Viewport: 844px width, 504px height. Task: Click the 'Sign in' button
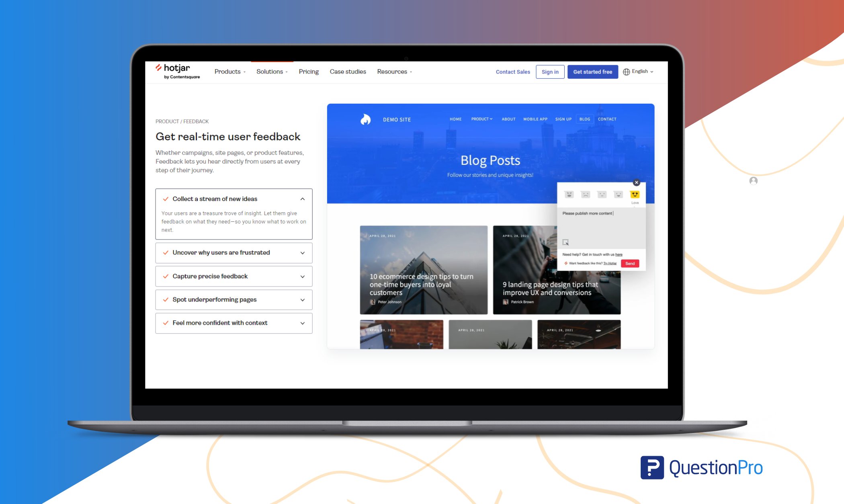(x=550, y=72)
